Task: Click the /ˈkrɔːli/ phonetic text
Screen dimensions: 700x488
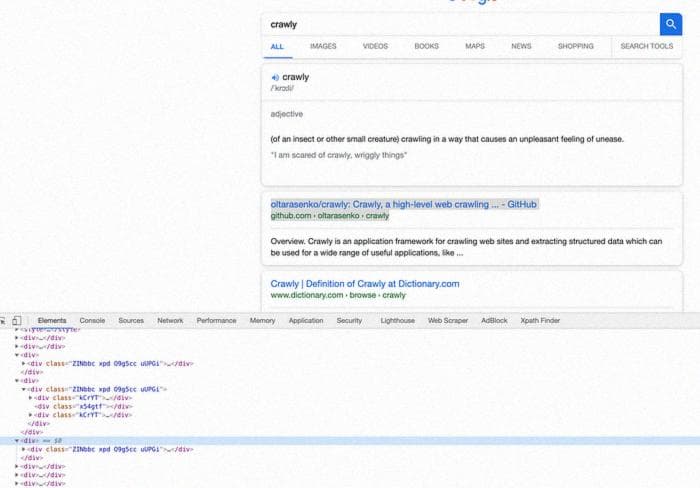Action: coord(282,88)
